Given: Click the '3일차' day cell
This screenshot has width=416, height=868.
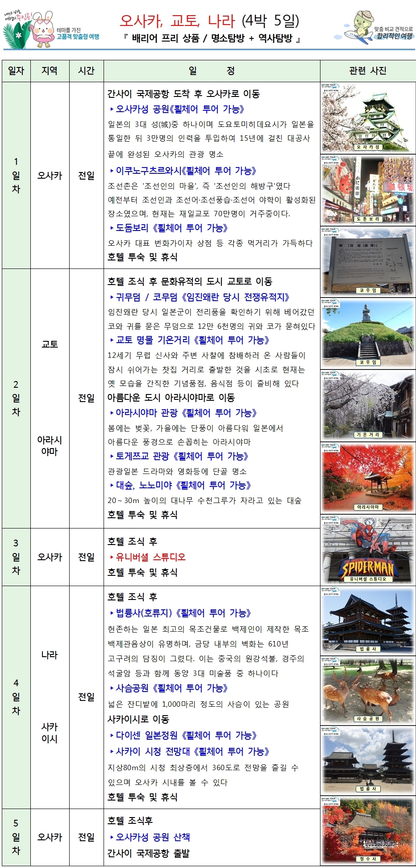Looking at the screenshot, I should click(x=17, y=557).
